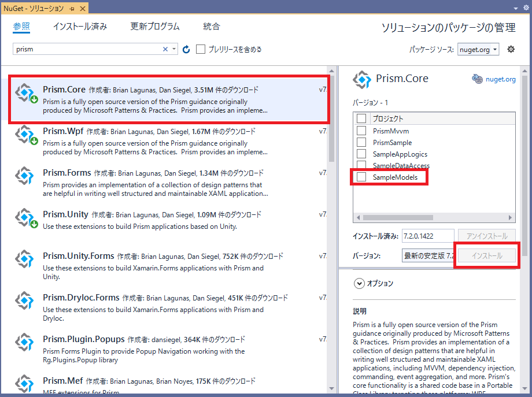Click the globe icon next to nuget.org link

(477, 79)
